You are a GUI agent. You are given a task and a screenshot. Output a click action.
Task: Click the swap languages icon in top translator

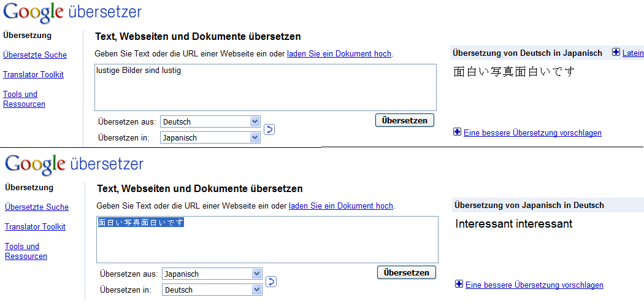269,129
